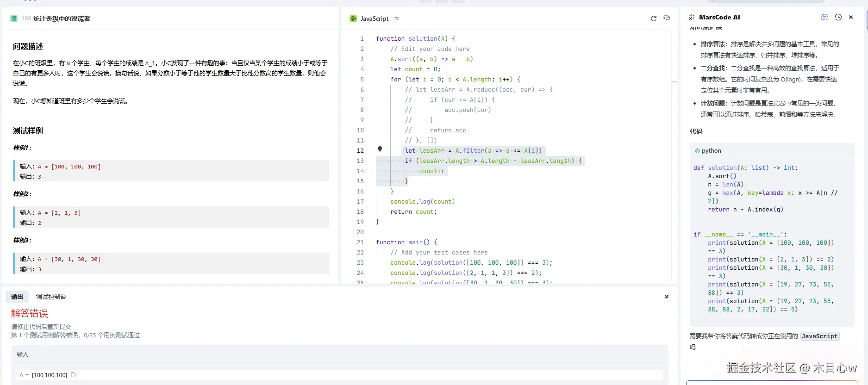
Task: Click the reset code refresh icon
Action: coord(653,19)
